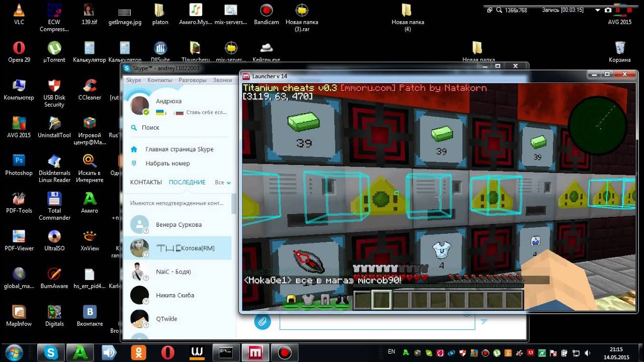The image size is (644, 362).
Task: Open DiskInternals Linux Reader icon
Action: 54,168
